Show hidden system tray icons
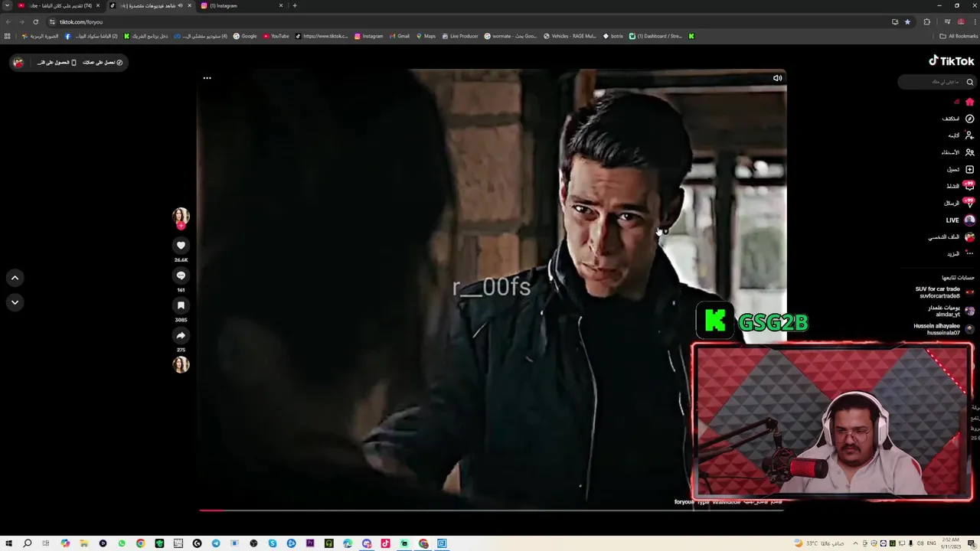This screenshot has height=551, width=980. coord(855,543)
